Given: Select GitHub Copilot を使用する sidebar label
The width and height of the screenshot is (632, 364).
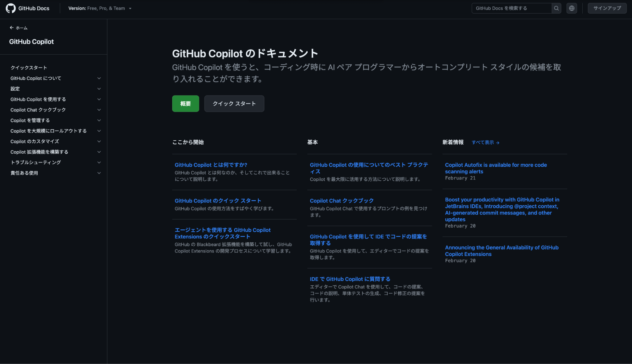Looking at the screenshot, I should coord(38,99).
